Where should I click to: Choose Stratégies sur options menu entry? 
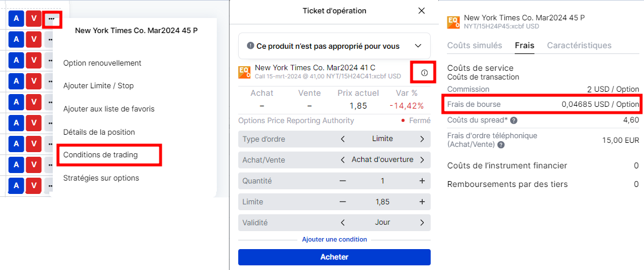101,178
